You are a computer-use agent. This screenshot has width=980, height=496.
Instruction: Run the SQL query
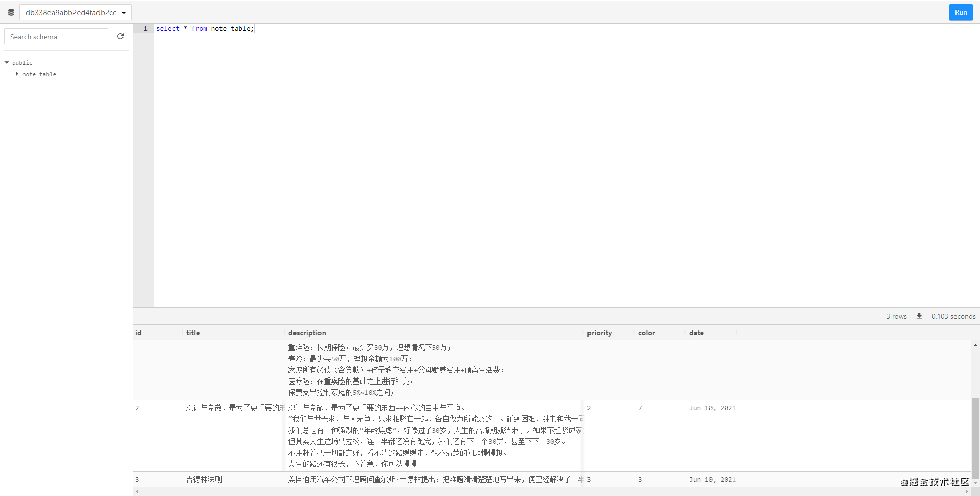pyautogui.click(x=961, y=12)
